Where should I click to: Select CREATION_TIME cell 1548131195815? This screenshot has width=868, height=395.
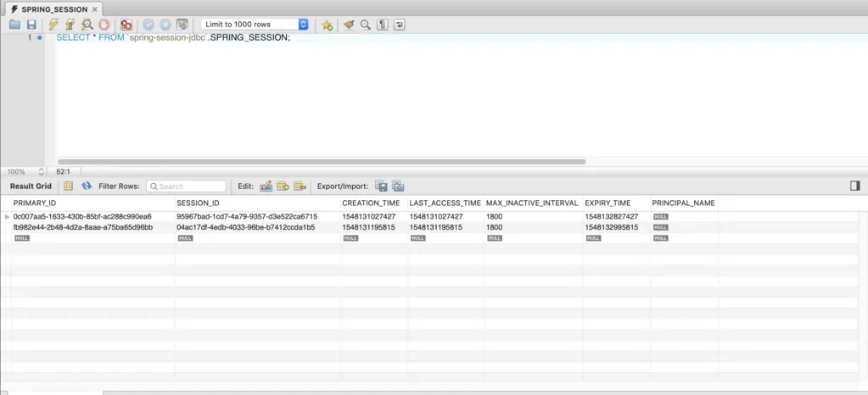pos(373,227)
